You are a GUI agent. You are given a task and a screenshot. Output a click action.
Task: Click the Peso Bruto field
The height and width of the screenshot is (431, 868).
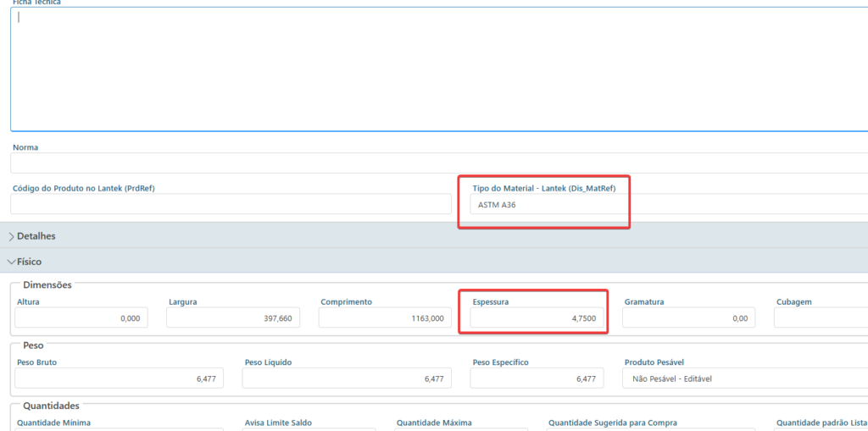[x=119, y=379]
